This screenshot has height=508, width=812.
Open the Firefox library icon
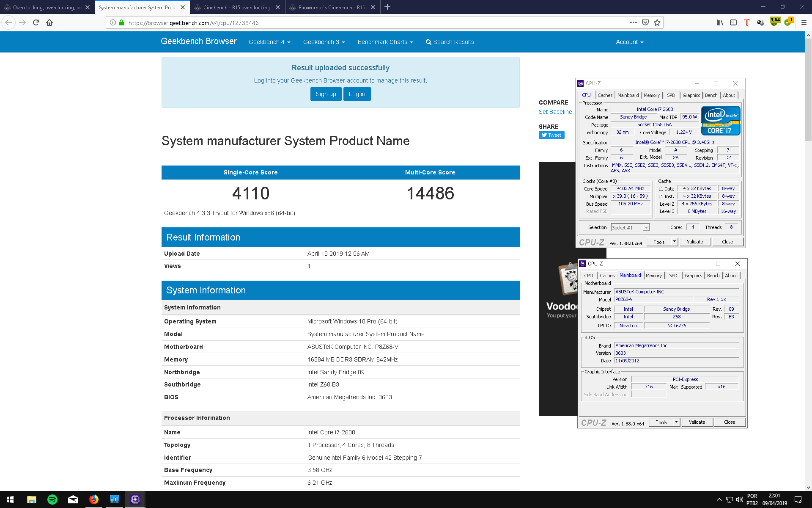click(720, 22)
